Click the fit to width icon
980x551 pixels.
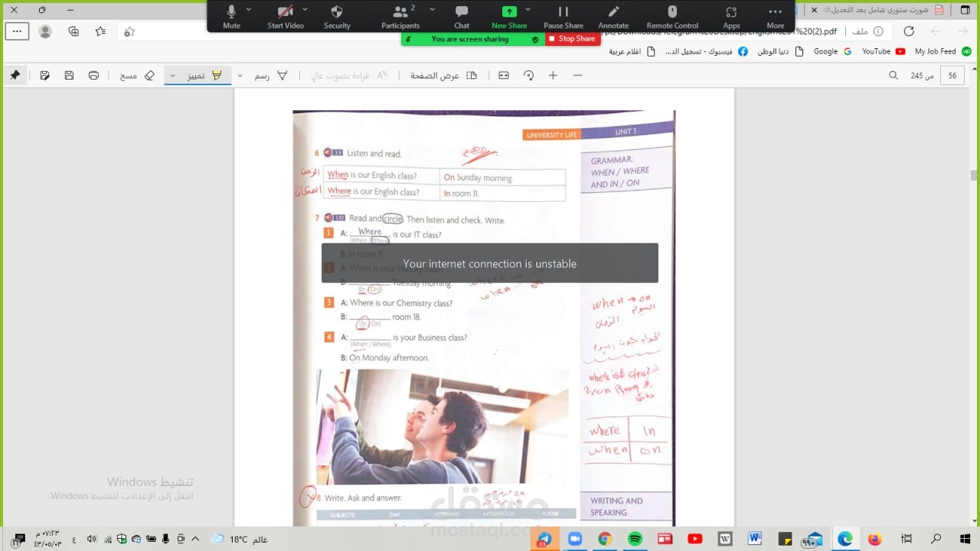(x=504, y=76)
